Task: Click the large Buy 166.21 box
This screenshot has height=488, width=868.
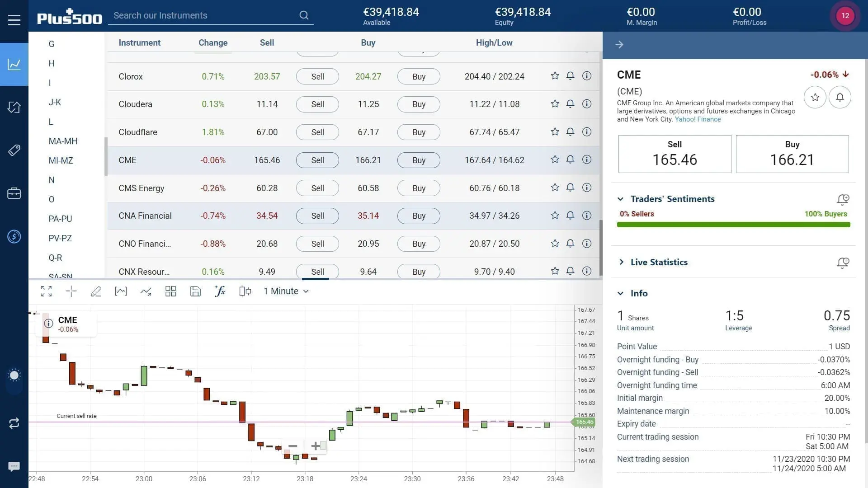Action: (792, 154)
